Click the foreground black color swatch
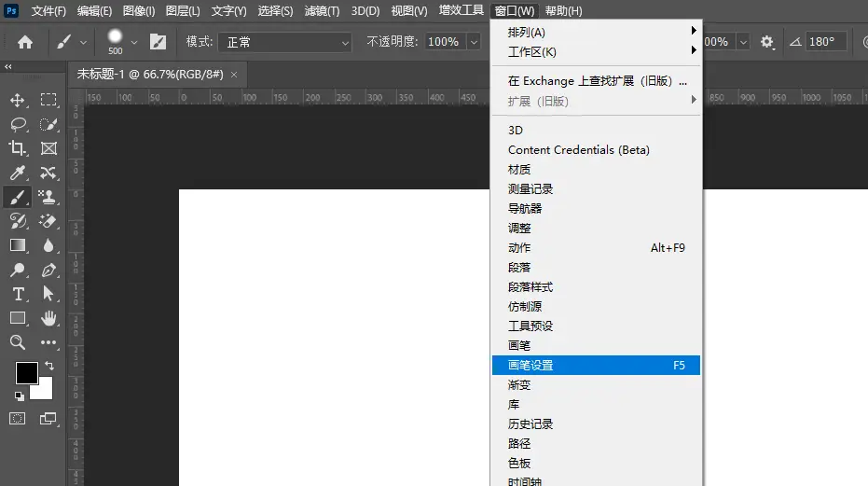Viewport: 868px width, 486px height. [26, 373]
